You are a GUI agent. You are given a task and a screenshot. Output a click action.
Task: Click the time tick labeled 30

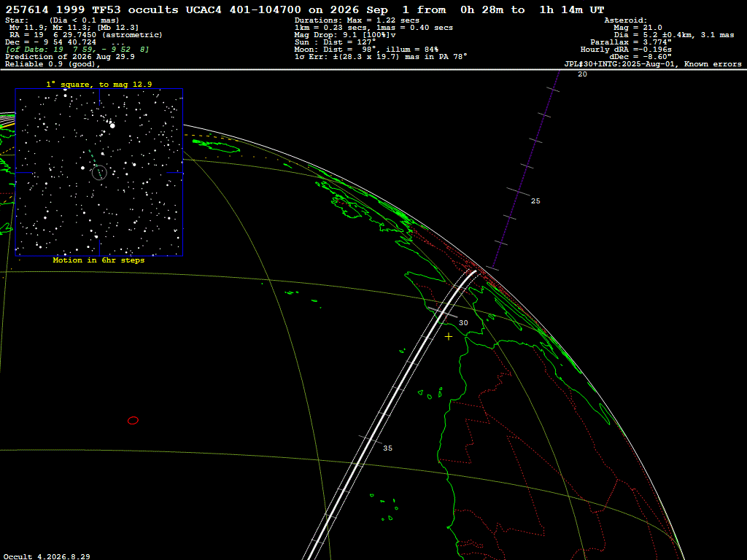pyautogui.click(x=463, y=323)
